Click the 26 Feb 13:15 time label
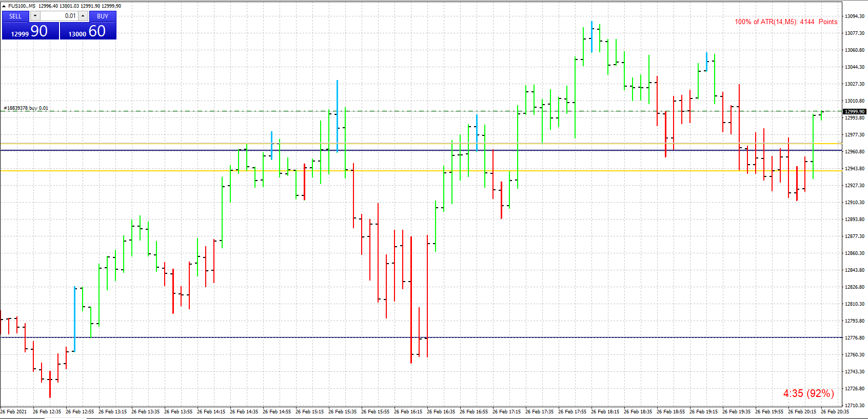 pyautogui.click(x=113, y=412)
